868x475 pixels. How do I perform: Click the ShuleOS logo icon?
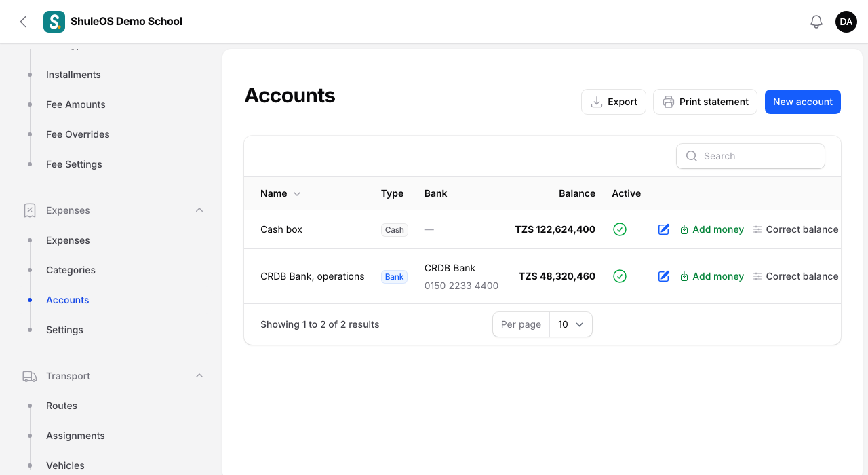pyautogui.click(x=54, y=22)
